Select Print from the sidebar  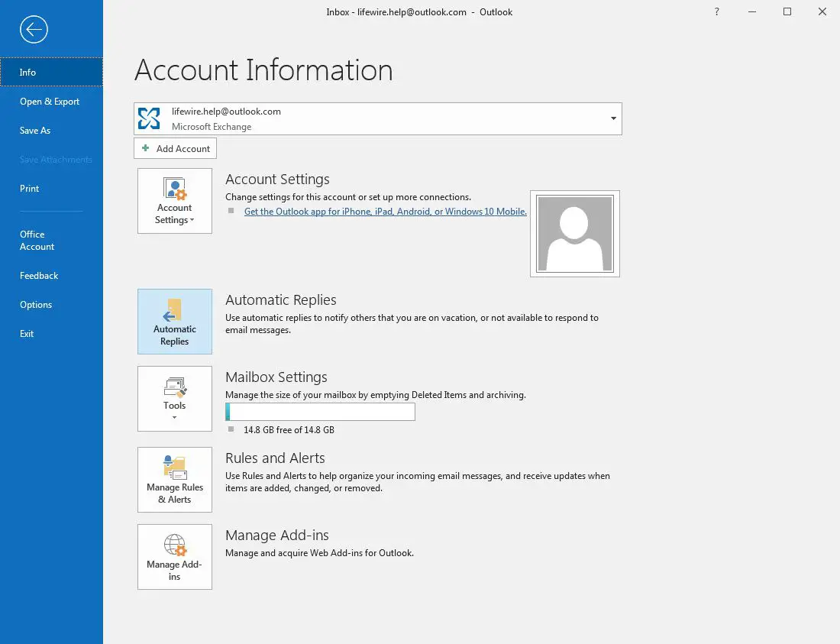(30, 189)
